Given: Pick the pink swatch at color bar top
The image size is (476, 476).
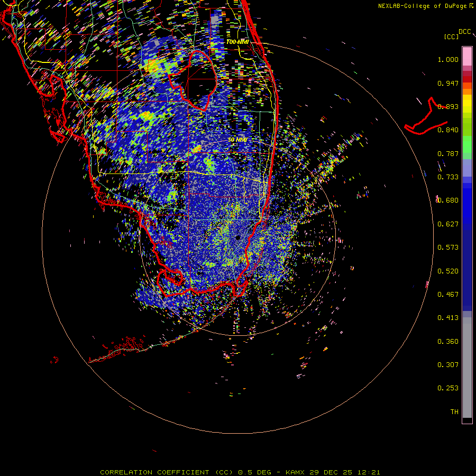Looking at the screenshot, I should tap(467, 57).
